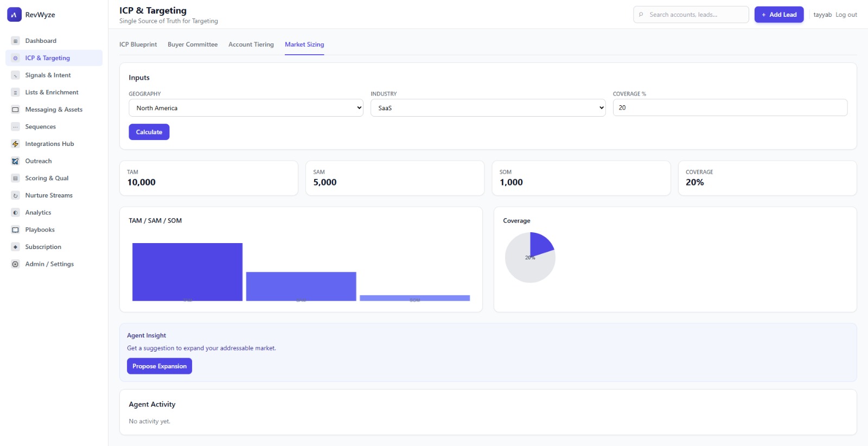Click the Propose Expansion button
Viewport: 868px width, 446px height.
point(159,366)
